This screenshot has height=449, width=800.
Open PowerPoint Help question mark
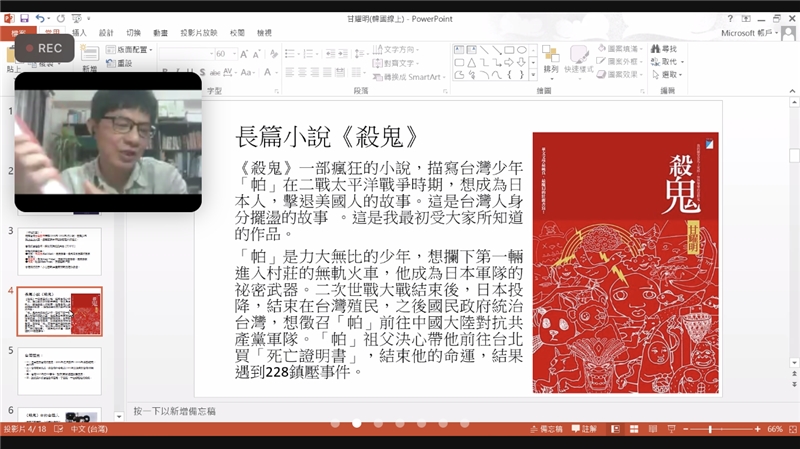pos(730,18)
